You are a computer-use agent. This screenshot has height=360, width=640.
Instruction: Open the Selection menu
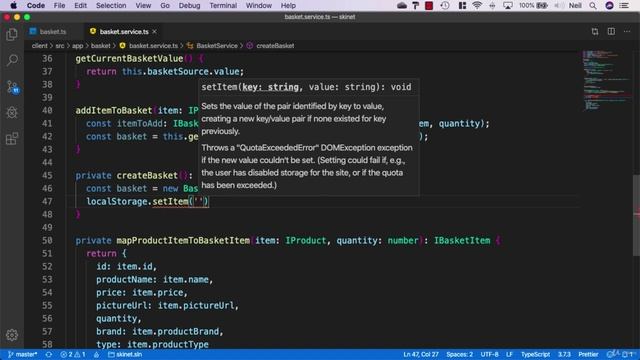click(x=111, y=5)
